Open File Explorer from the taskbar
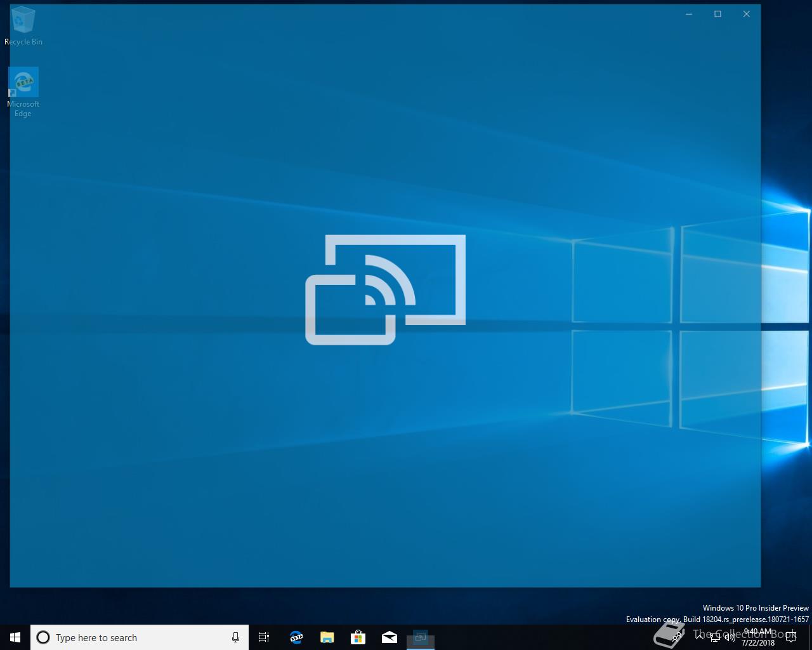The width and height of the screenshot is (812, 650). 327,637
